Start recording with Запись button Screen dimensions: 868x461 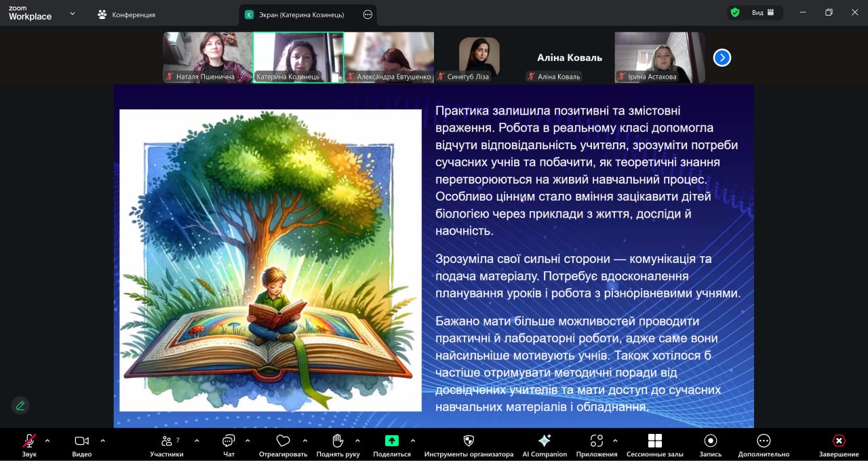710,441
